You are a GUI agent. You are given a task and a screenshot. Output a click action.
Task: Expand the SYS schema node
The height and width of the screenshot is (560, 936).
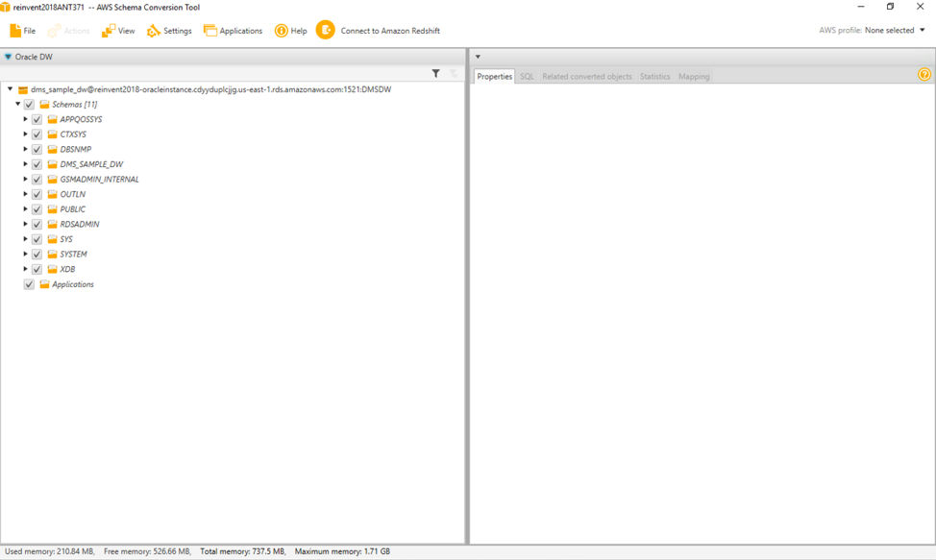(26, 238)
